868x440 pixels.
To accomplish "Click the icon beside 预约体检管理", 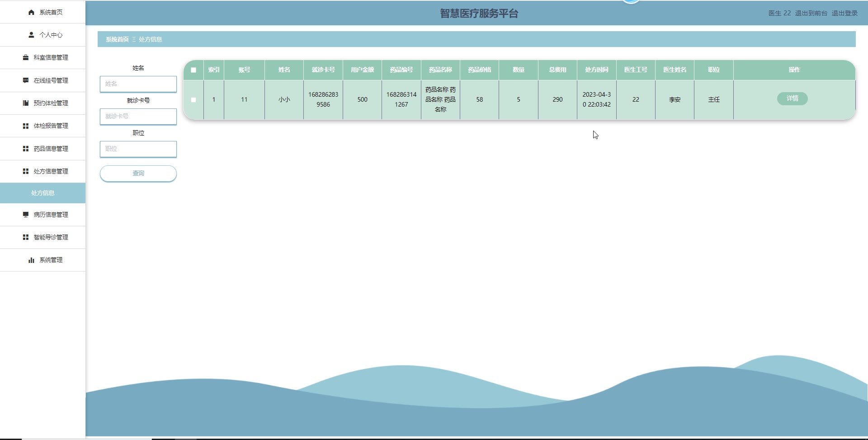I will 26,103.
